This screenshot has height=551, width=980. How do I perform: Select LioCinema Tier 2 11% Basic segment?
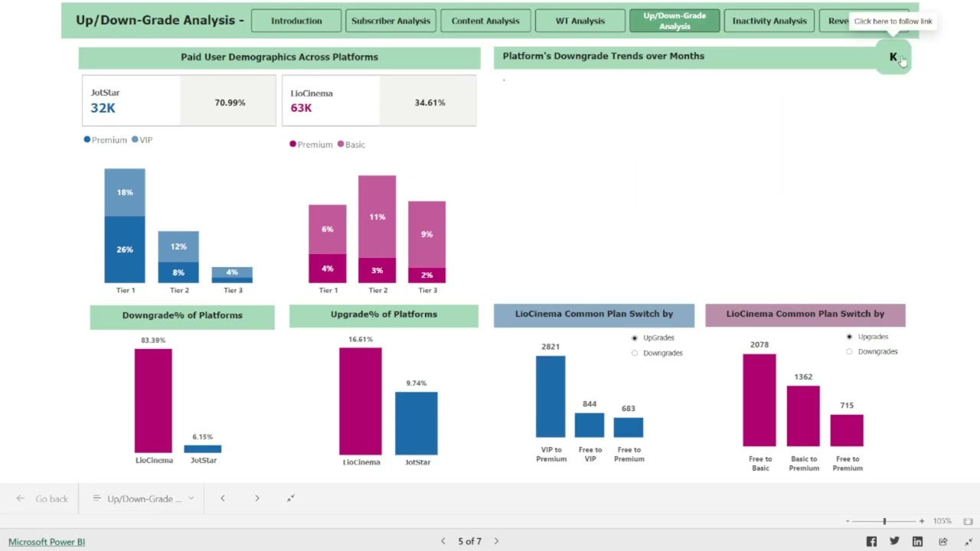pyautogui.click(x=377, y=217)
